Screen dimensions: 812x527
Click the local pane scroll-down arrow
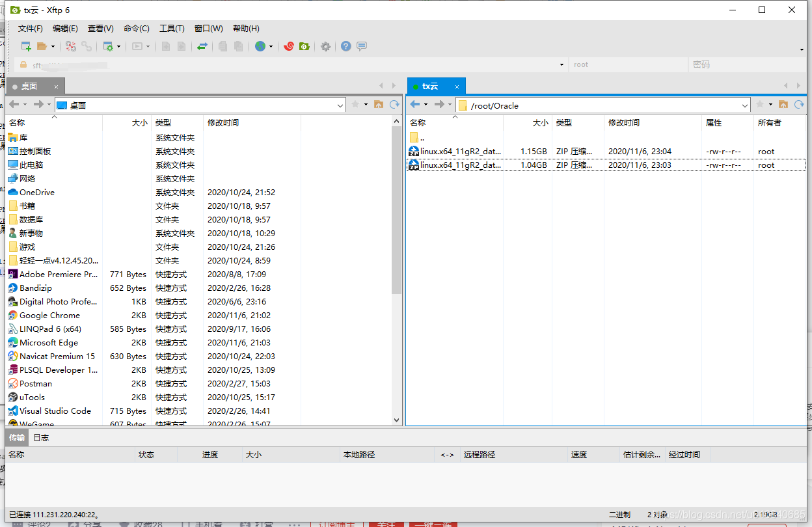point(397,420)
